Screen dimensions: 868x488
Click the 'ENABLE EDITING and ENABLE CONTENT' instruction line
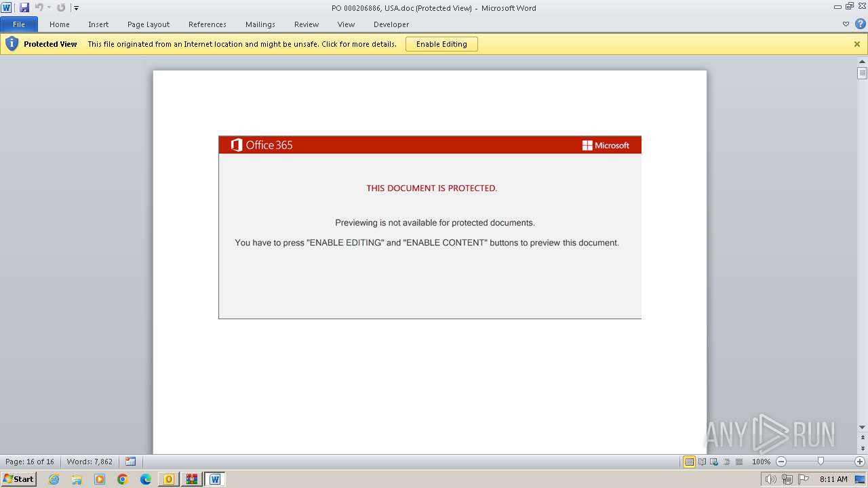[427, 243]
